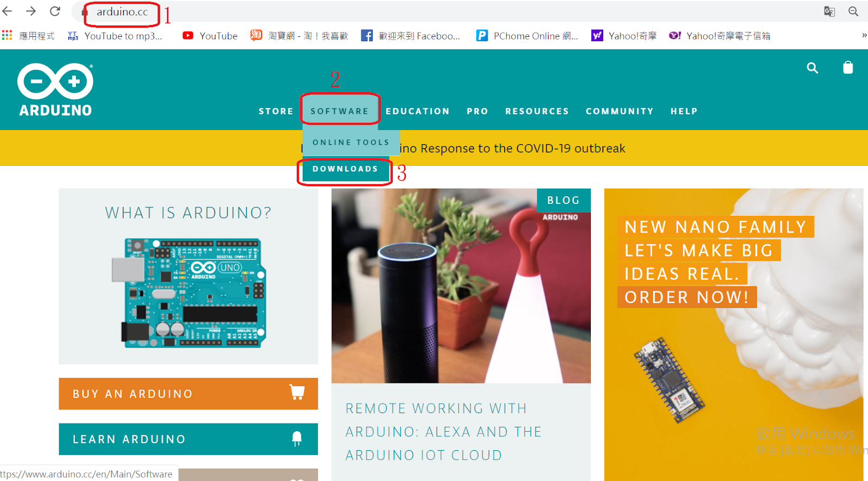The height and width of the screenshot is (481, 868).
Task: Open the SOFTWARE menu
Action: pos(340,111)
